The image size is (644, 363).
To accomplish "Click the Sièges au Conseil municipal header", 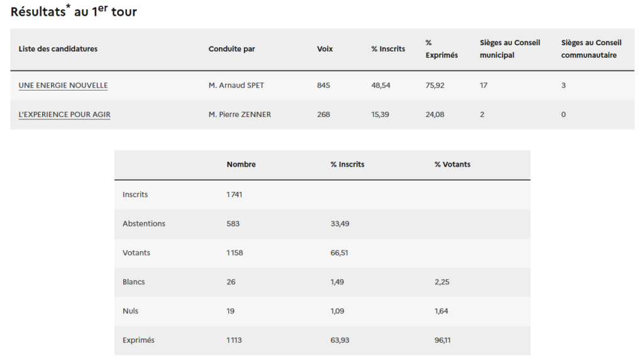I will (x=509, y=49).
